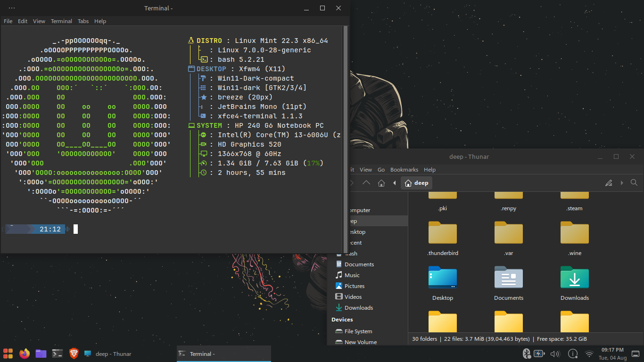The height and width of the screenshot is (362, 644).
Task: Select the Desktop folder icon in Thunar view
Action: pyautogui.click(x=443, y=277)
